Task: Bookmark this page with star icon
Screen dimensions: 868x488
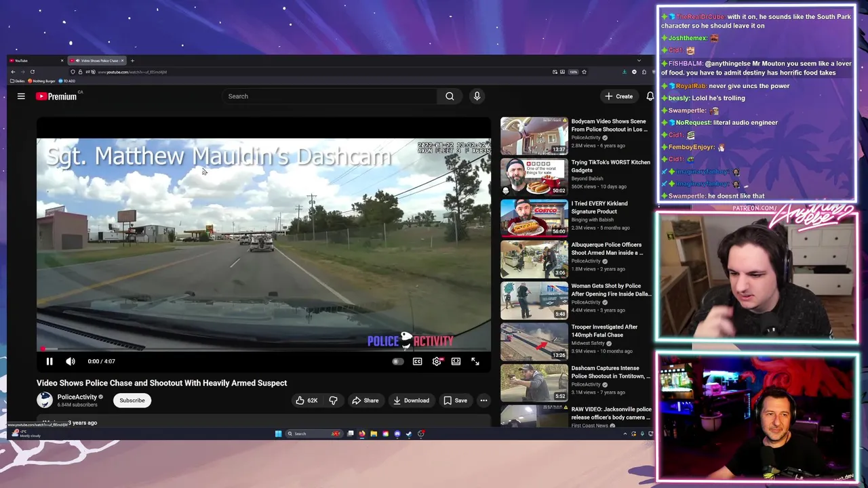Action: (584, 72)
